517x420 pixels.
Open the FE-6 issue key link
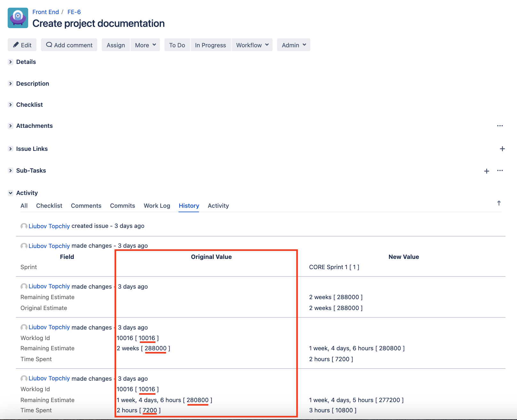tap(74, 12)
